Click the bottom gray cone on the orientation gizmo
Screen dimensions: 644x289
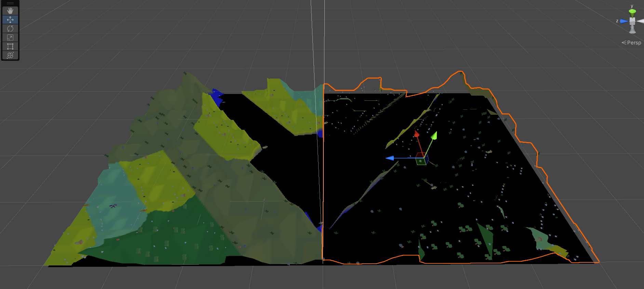[x=632, y=29]
